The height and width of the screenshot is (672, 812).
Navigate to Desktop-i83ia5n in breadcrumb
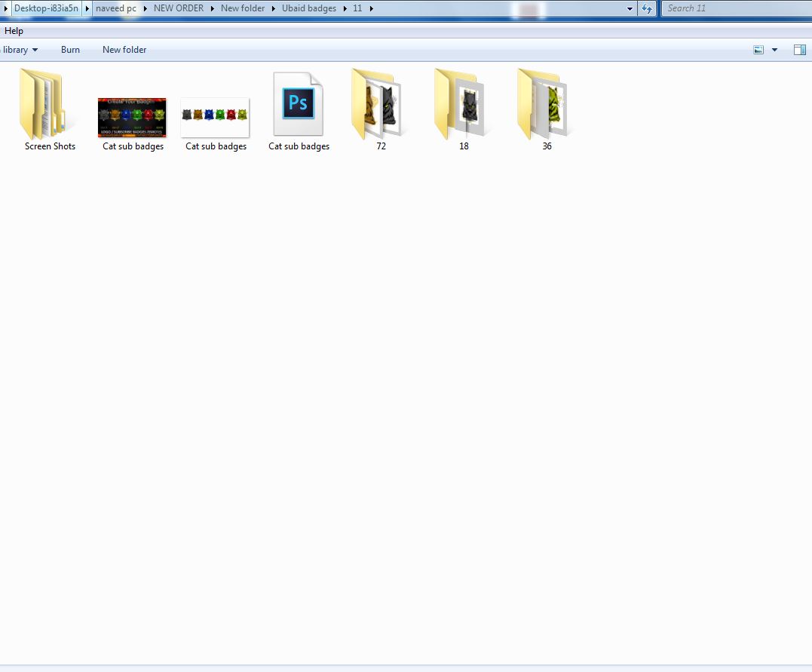[46, 8]
